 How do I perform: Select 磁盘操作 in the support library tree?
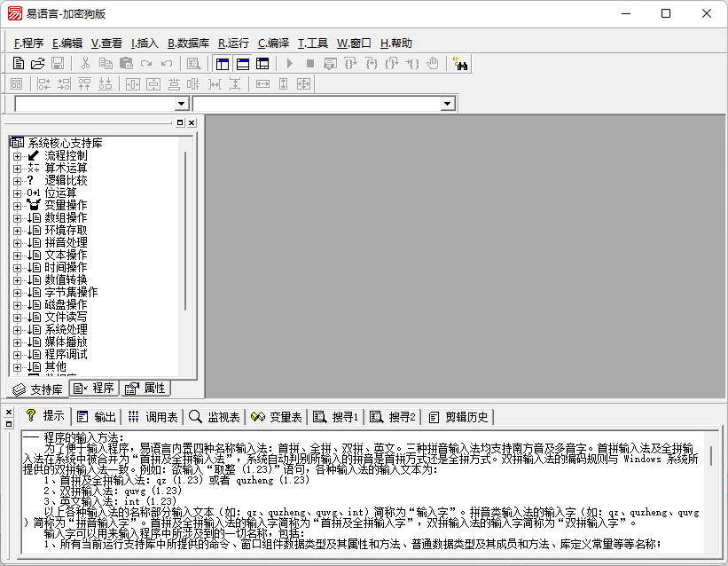coord(66,304)
